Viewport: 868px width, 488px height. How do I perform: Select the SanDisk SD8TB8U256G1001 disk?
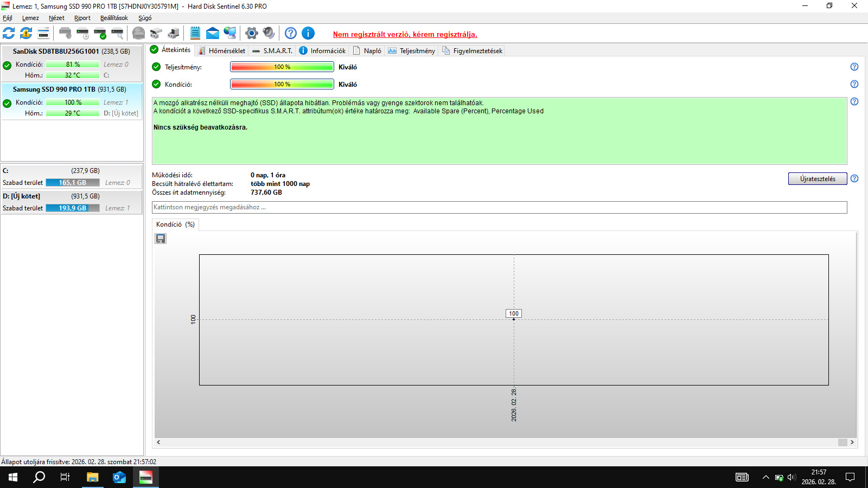(72, 64)
